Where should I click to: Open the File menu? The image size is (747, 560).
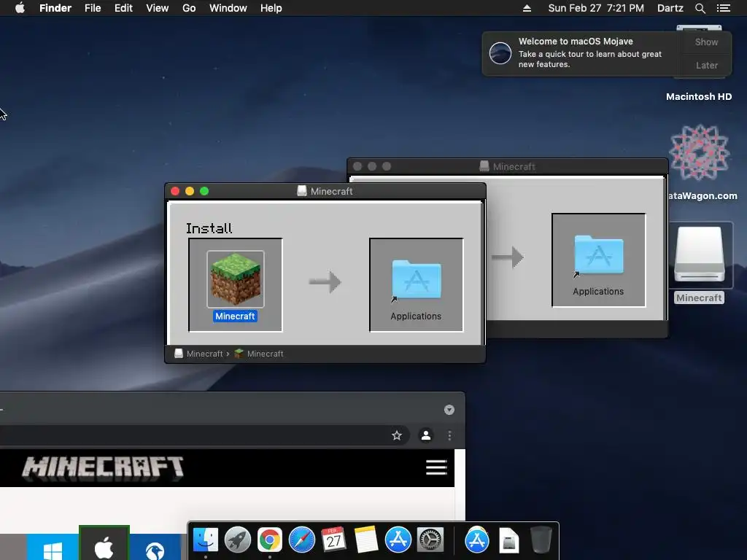(93, 8)
